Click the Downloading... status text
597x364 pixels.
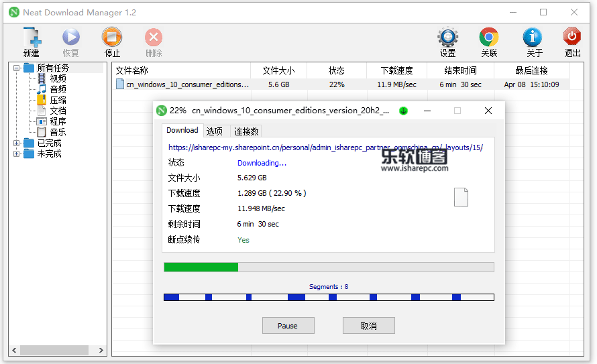pos(262,163)
